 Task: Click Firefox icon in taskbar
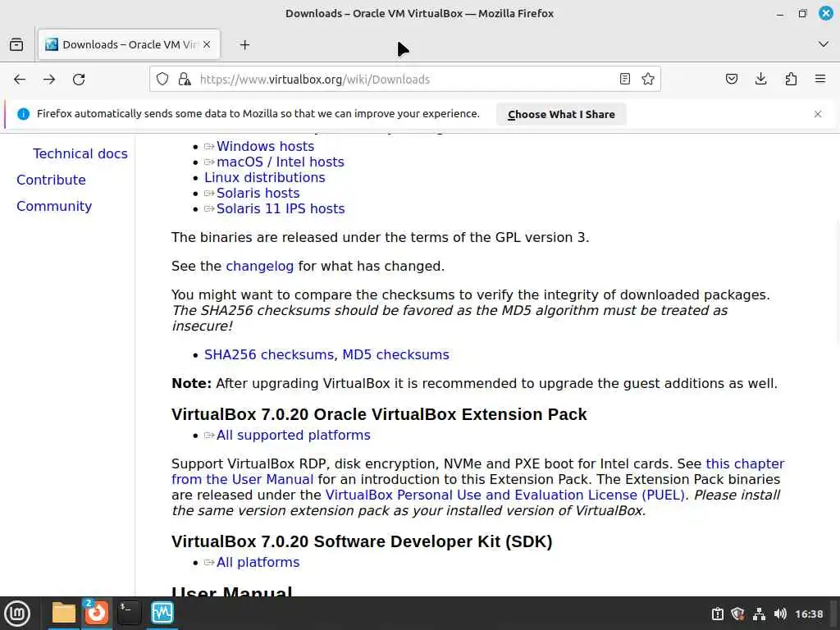tap(97, 613)
